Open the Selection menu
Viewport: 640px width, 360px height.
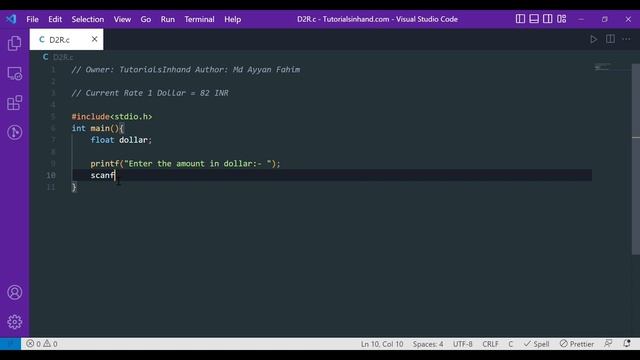point(88,19)
